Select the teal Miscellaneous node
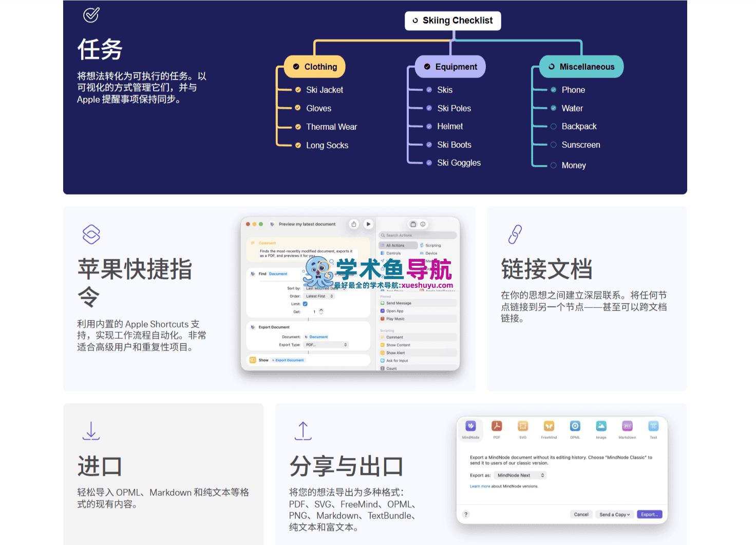Image resolution: width=756 pixels, height=545 pixels. click(x=581, y=67)
